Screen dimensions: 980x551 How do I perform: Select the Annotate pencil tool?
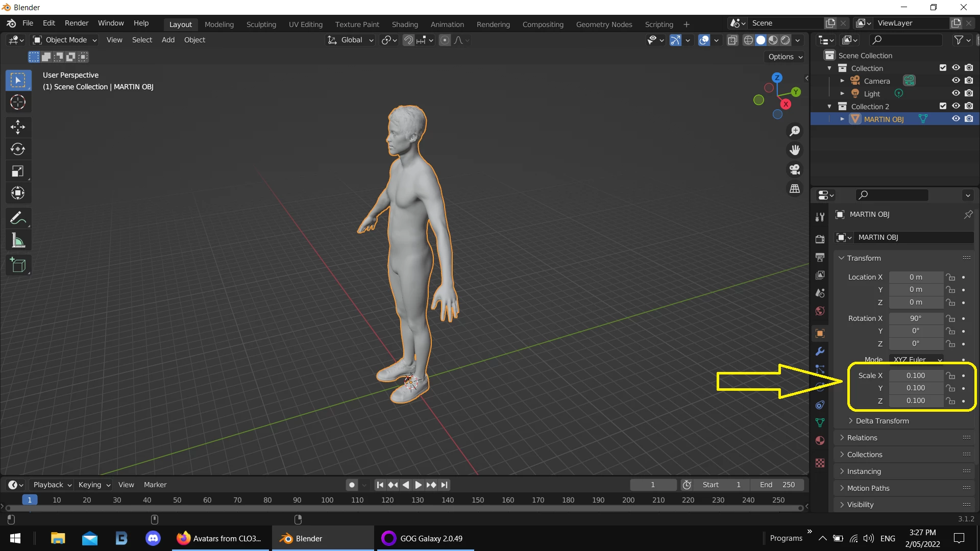point(18,218)
